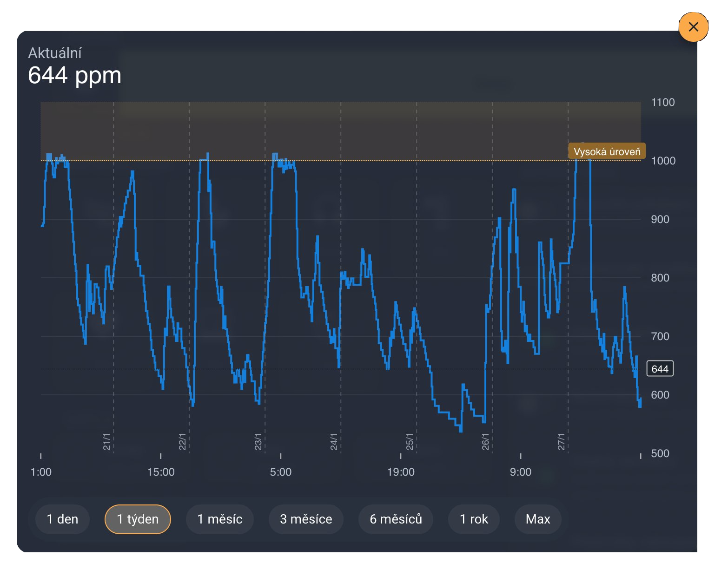The width and height of the screenshot is (728, 576).
Task: Show the "6 měsíců" history
Action: coord(396,519)
